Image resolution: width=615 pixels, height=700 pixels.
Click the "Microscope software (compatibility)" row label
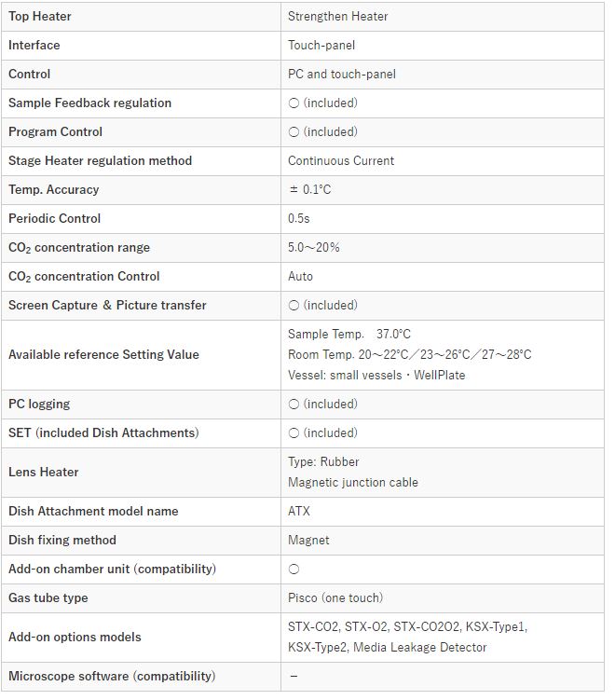pos(112,676)
